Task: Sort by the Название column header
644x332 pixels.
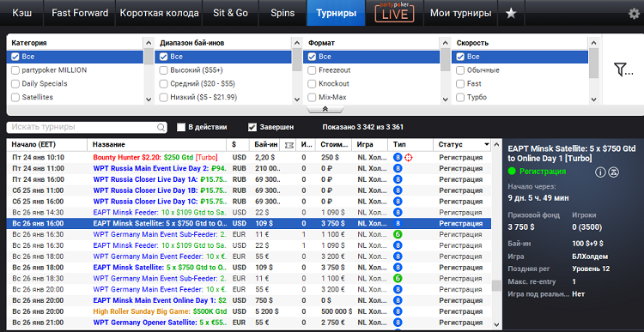Action: coord(157,144)
